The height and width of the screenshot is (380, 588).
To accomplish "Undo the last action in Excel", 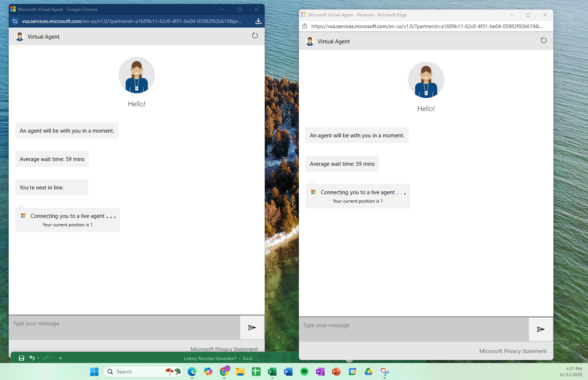I will 32,358.
